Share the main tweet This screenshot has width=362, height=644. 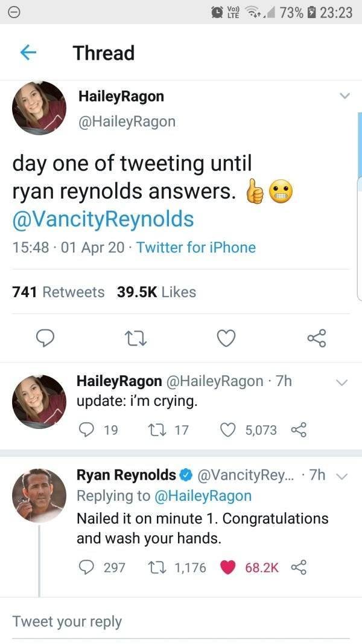[317, 338]
